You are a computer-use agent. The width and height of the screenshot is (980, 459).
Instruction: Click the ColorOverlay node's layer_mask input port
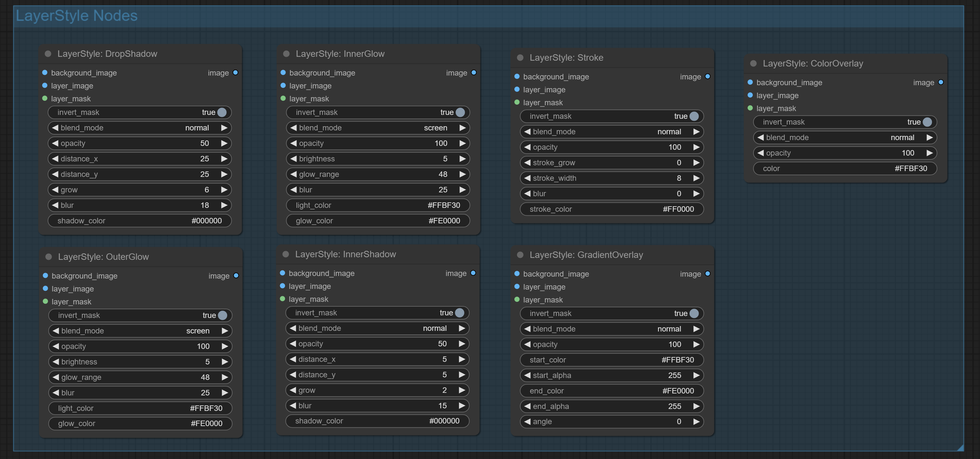click(750, 108)
